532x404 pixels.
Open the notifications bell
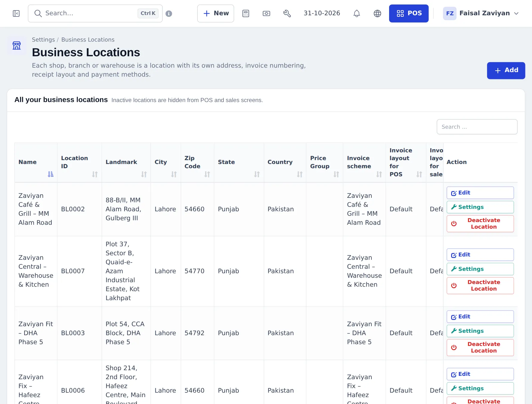click(x=356, y=13)
